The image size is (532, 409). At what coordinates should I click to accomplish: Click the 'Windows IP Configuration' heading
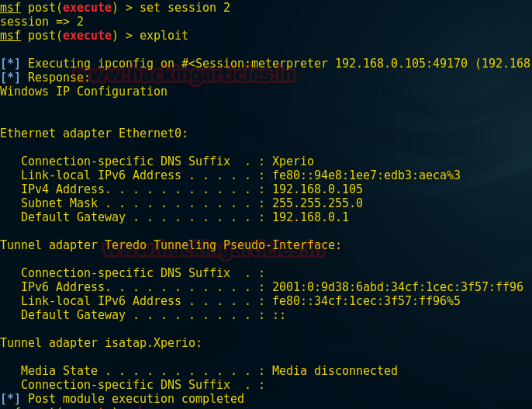coord(84,92)
